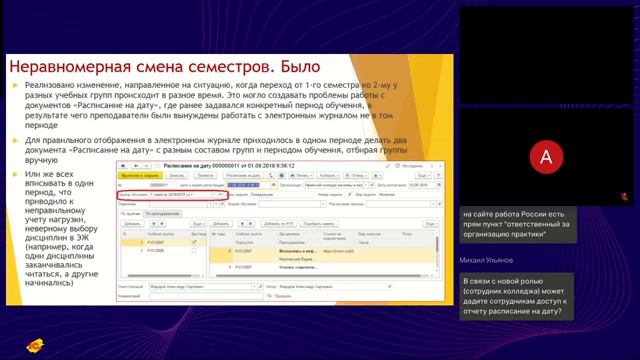This screenshot has width=640, height=360.
Task: Click the Расписание на дату button
Action: tap(243, 176)
